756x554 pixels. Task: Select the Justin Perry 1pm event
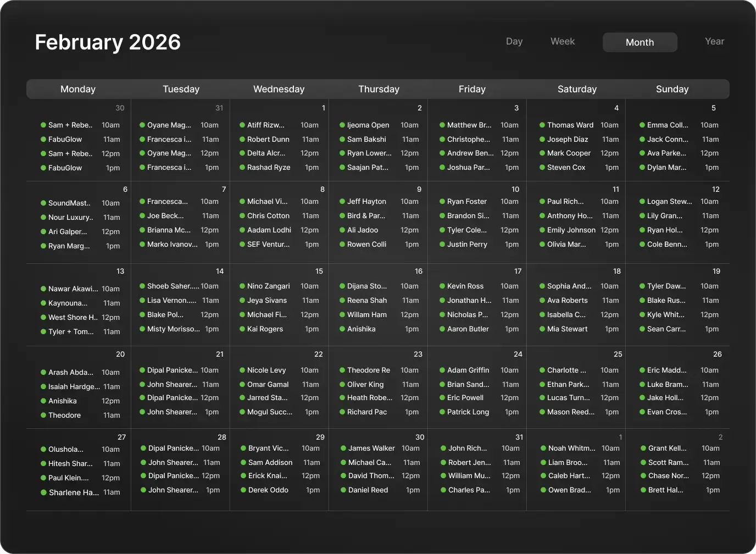[x=479, y=245]
